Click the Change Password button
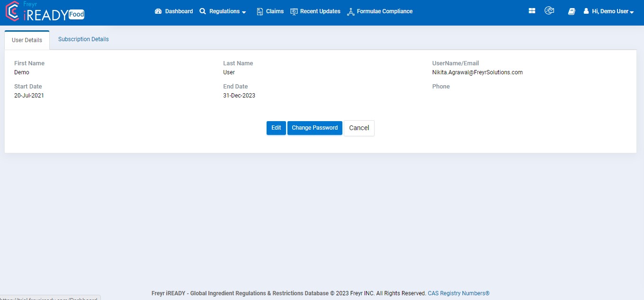This screenshot has height=300, width=644. pyautogui.click(x=314, y=128)
